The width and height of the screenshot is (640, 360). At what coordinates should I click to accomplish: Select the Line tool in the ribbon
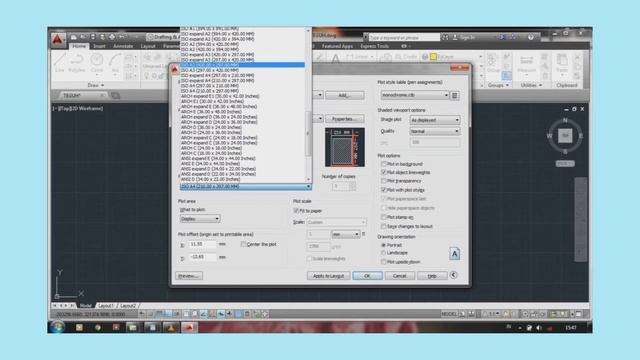click(60, 62)
